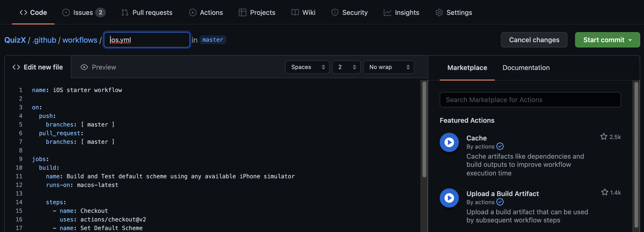
Task: Click the 'on:' line in editor
Action: 37,107
